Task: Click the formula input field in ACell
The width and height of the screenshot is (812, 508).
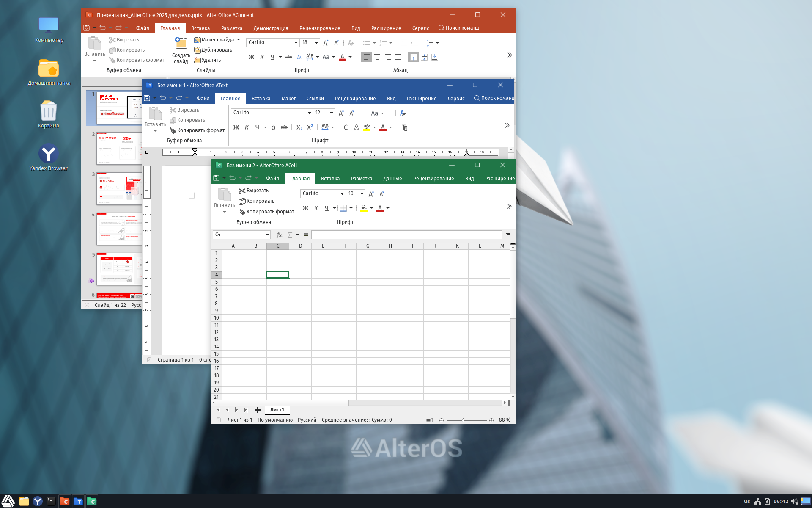Action: tap(406, 235)
